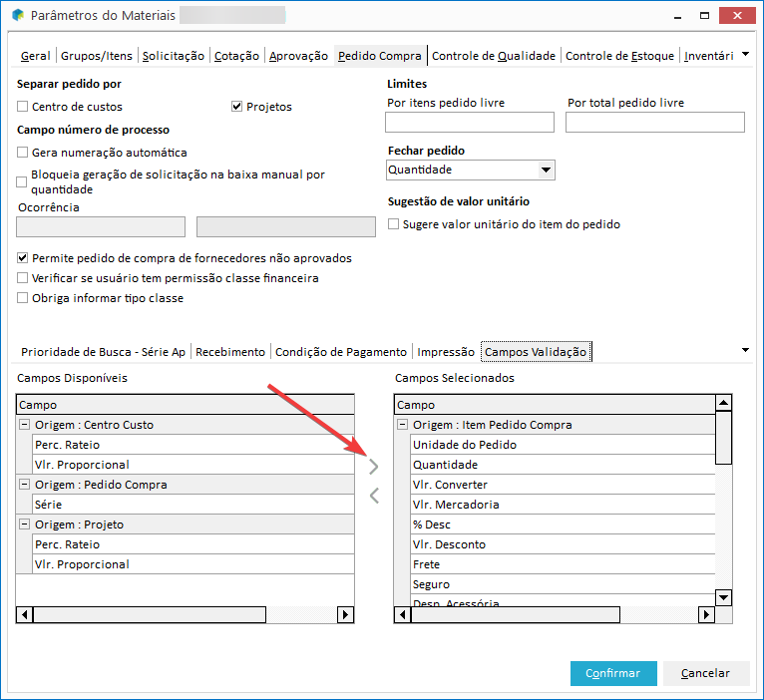Click the Por itens pedido livre field
The width and height of the screenshot is (764, 700).
pyautogui.click(x=469, y=123)
